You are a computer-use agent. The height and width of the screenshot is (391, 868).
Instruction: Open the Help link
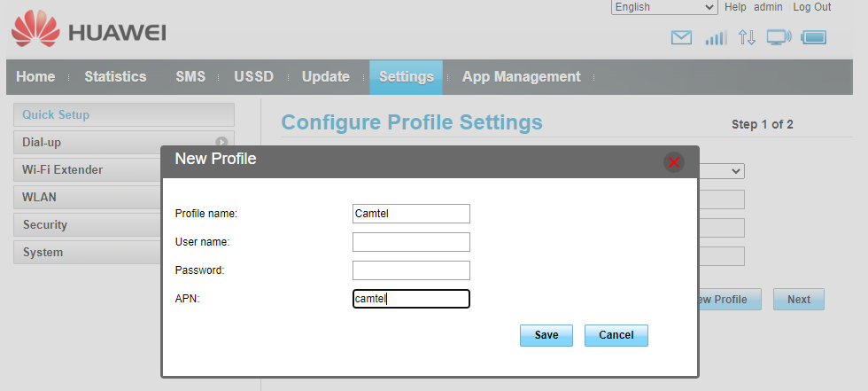coord(735,6)
